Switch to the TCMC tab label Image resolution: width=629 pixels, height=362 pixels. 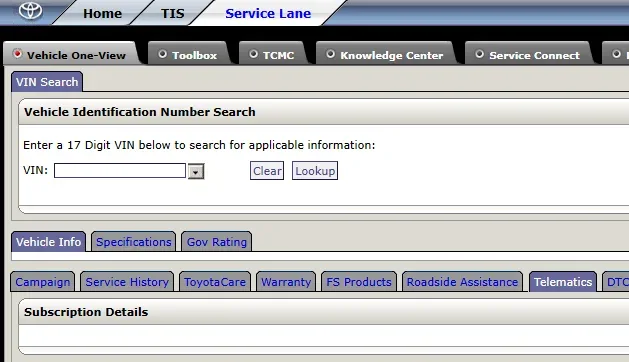[278, 55]
